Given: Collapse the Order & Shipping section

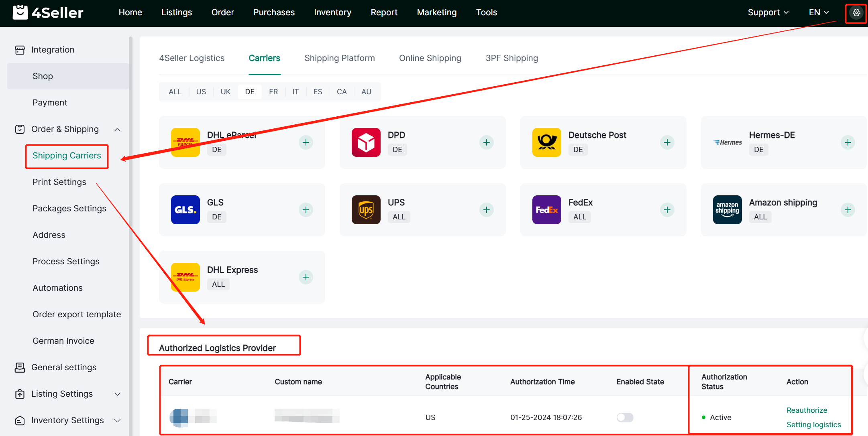Looking at the screenshot, I should pyautogui.click(x=117, y=130).
